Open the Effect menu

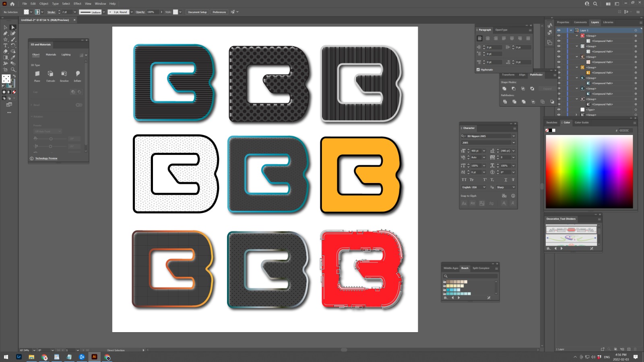tap(77, 4)
